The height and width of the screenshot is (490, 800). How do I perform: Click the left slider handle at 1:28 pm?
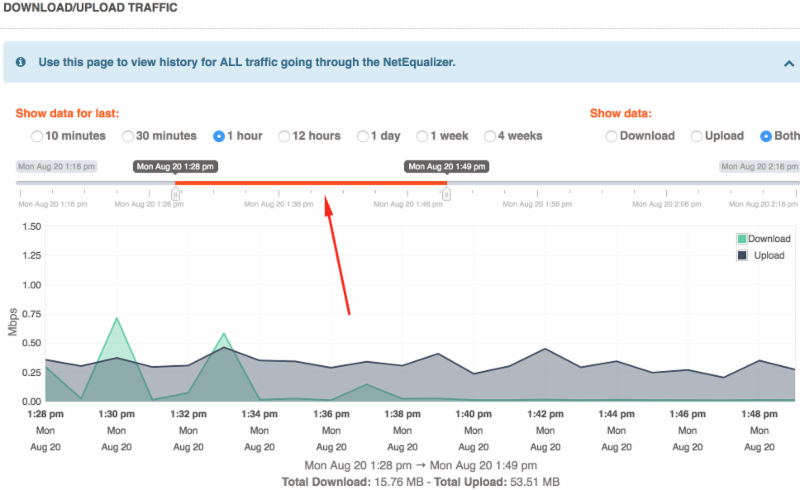click(176, 194)
